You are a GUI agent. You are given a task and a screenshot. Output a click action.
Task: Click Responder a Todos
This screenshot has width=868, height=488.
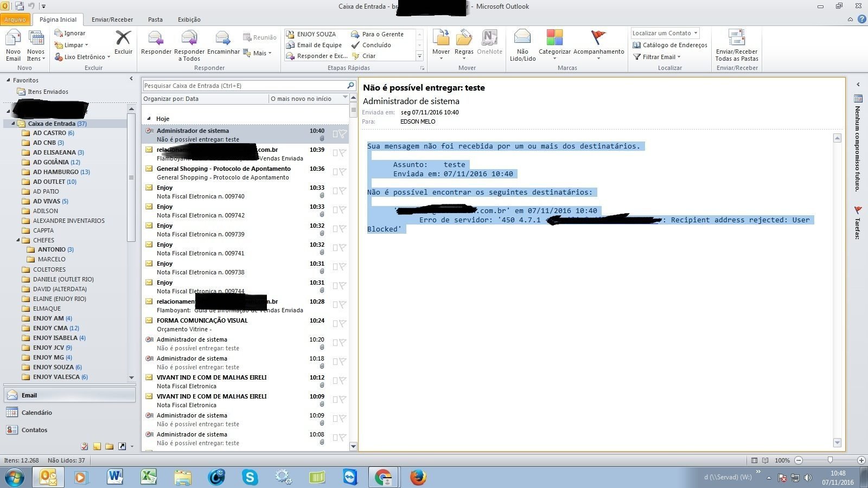point(189,46)
